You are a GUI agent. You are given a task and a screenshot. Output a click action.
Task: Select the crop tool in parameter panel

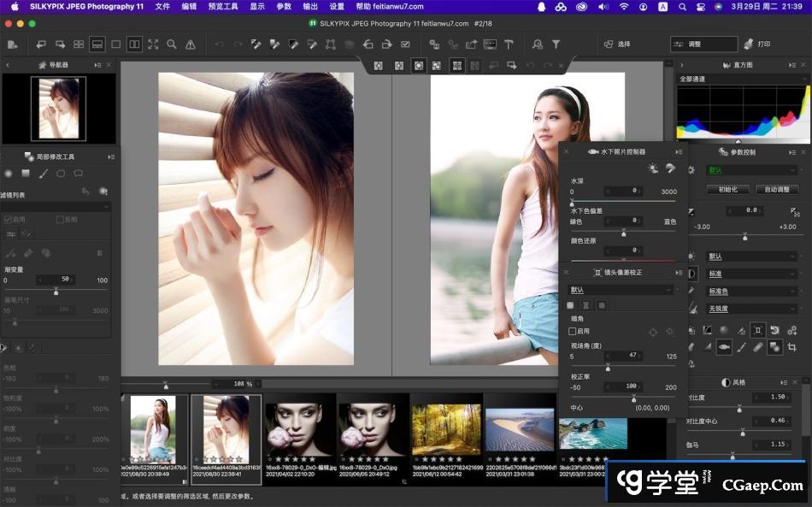click(792, 346)
